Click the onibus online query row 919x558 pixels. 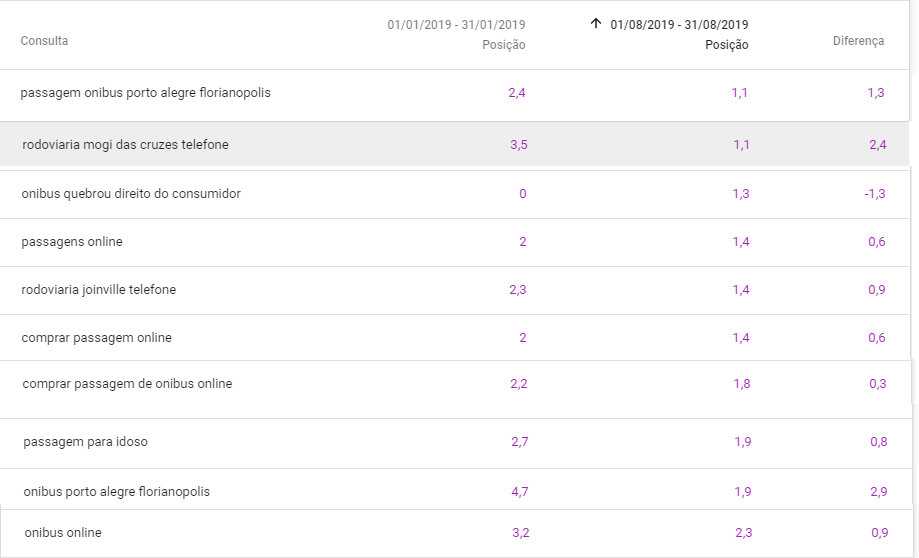point(63,533)
